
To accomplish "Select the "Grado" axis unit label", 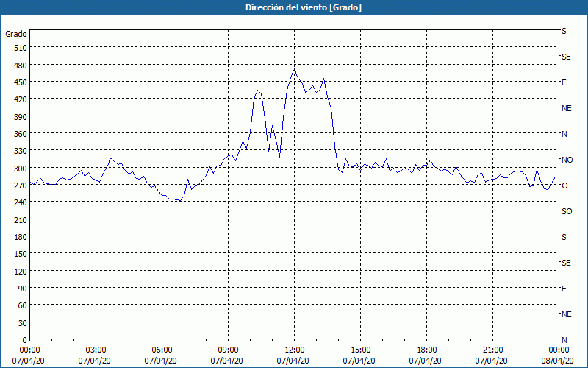I will coord(16,34).
